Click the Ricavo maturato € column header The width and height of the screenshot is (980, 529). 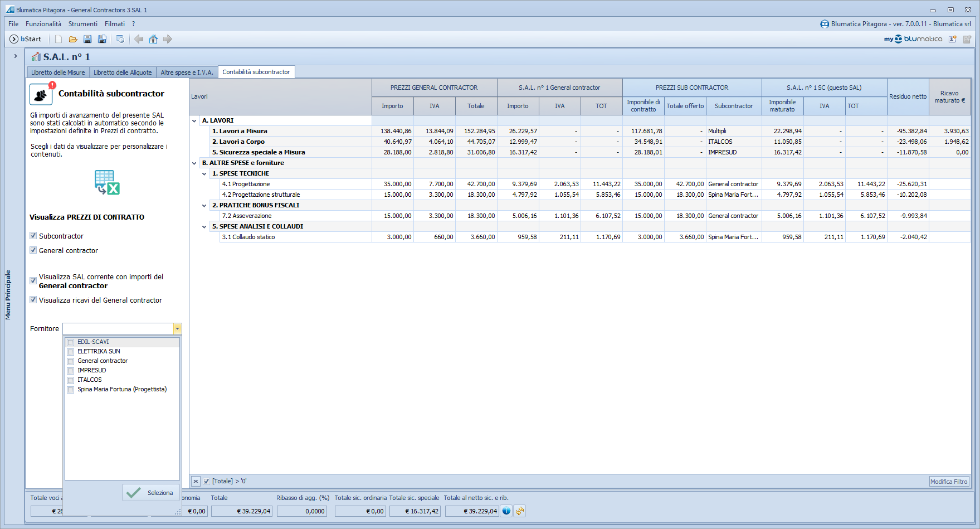coord(950,96)
